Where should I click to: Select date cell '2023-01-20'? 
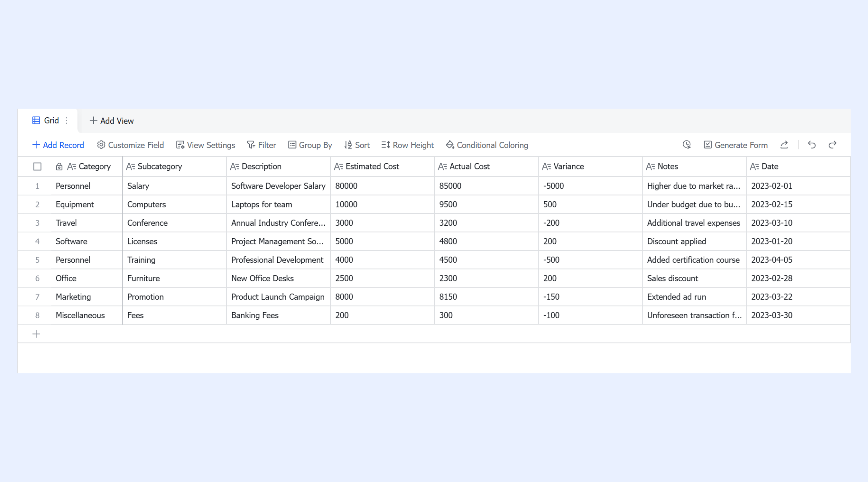(798, 241)
